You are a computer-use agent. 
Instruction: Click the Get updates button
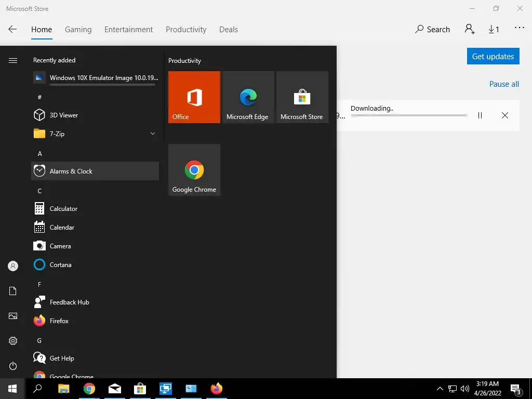(493, 56)
